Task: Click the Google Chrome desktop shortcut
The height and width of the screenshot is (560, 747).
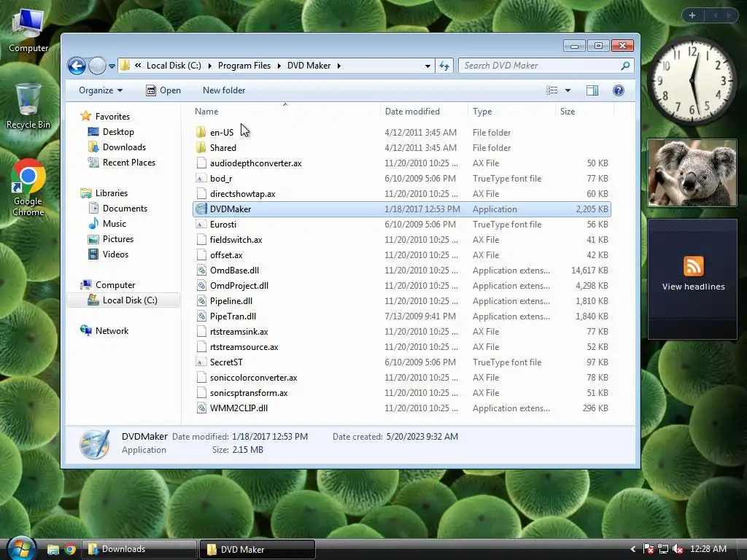Action: point(28,187)
